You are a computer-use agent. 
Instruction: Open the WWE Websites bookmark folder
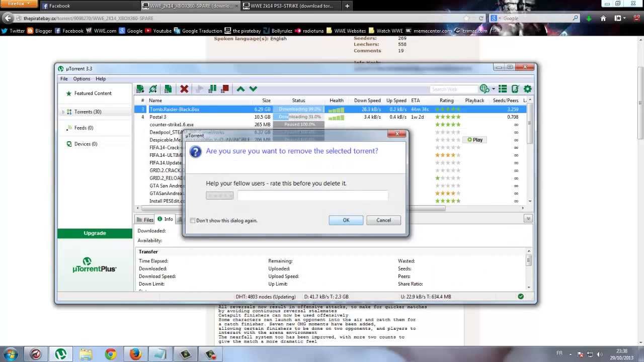pos(346,31)
